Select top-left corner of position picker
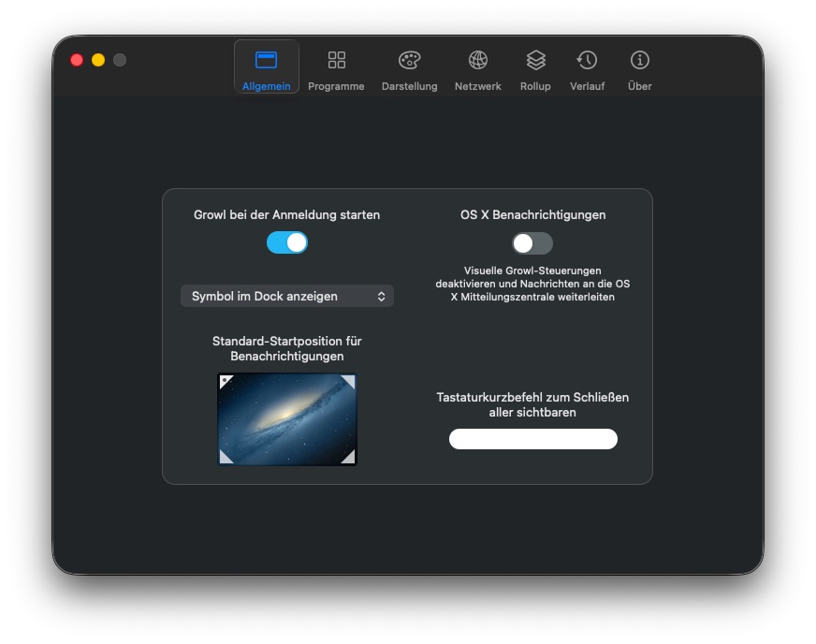Screen dimensions: 816x644 pyautogui.click(x=226, y=382)
